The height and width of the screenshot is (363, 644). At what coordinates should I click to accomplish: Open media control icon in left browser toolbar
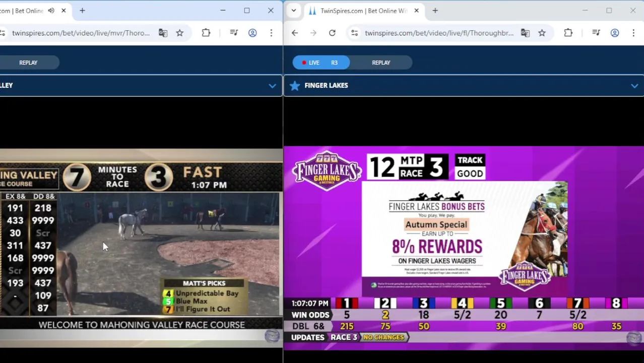(x=234, y=33)
